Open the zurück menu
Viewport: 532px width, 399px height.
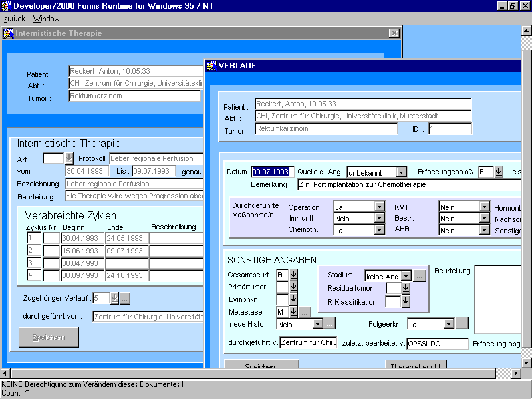[x=15, y=19]
